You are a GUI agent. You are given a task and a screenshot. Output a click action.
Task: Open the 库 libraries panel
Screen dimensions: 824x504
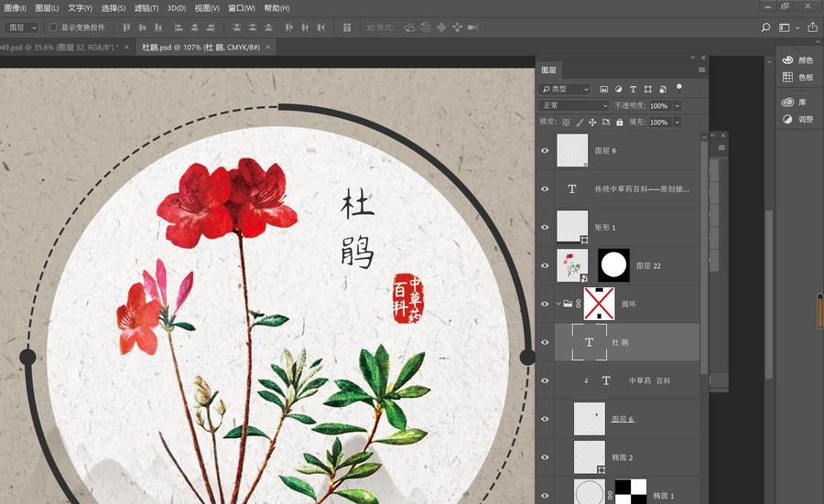pos(794,102)
